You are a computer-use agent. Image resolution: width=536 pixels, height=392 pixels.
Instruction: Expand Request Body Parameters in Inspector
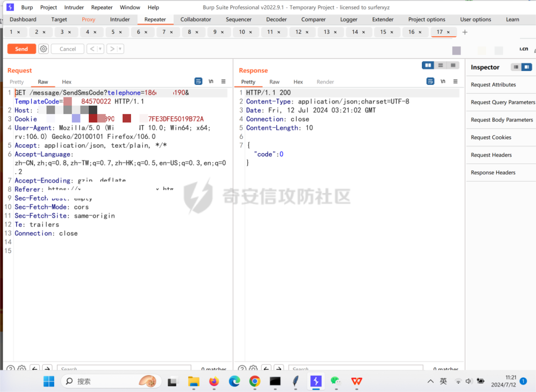tap(501, 120)
